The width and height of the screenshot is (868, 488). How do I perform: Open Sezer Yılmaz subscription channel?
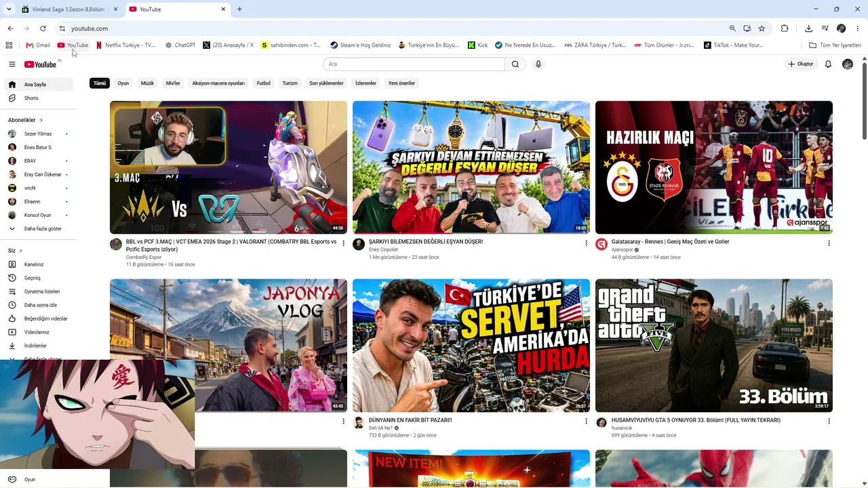tap(39, 134)
